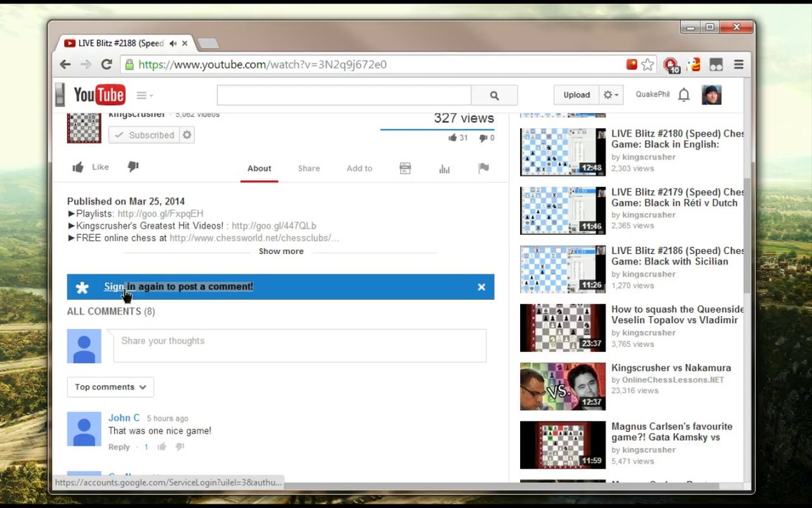Viewport: 812px width, 508px height.
Task: Open How to squash the Queenside video
Action: pyautogui.click(x=677, y=315)
